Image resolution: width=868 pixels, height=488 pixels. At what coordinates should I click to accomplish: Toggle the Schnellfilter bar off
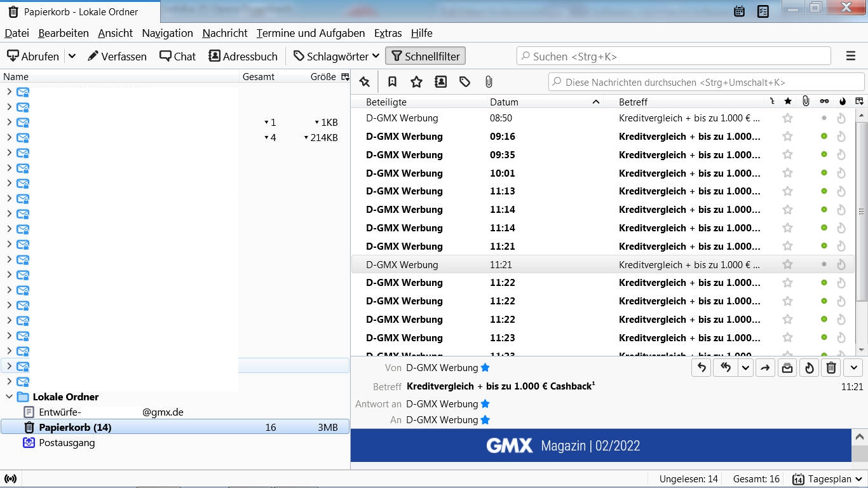(425, 56)
